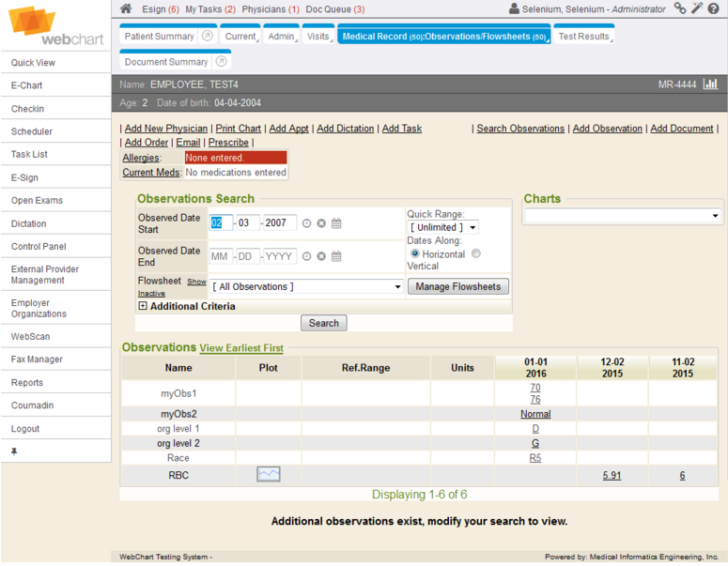The image size is (728, 566).
Task: Select Horizontal dates radio button
Action: 414,253
